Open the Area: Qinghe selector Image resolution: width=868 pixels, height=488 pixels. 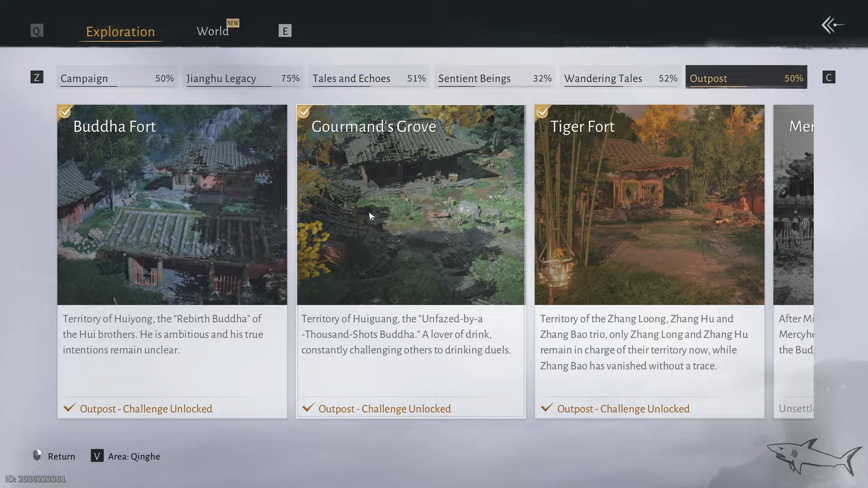134,456
